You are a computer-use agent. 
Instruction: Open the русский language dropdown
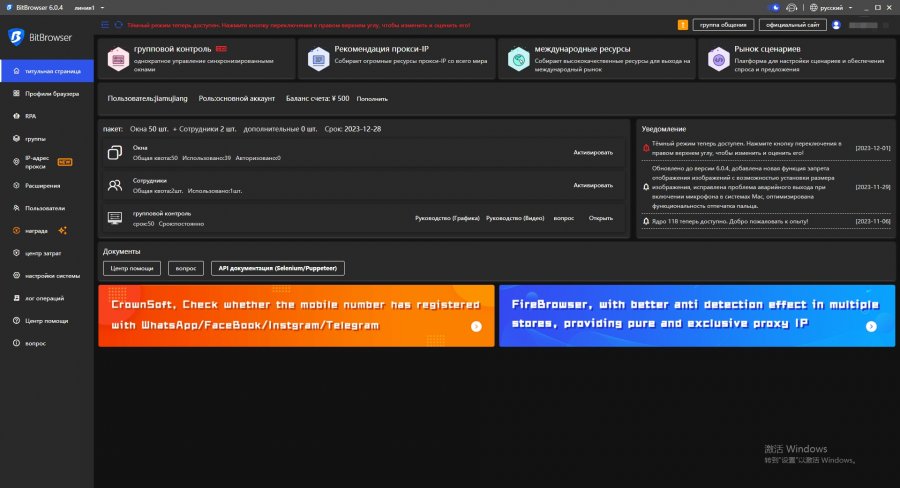(831, 7)
